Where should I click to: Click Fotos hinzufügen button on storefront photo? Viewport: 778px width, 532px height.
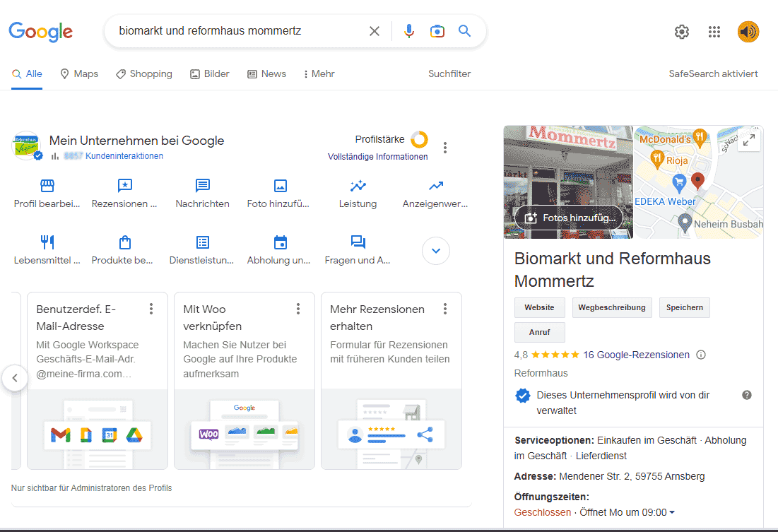569,218
